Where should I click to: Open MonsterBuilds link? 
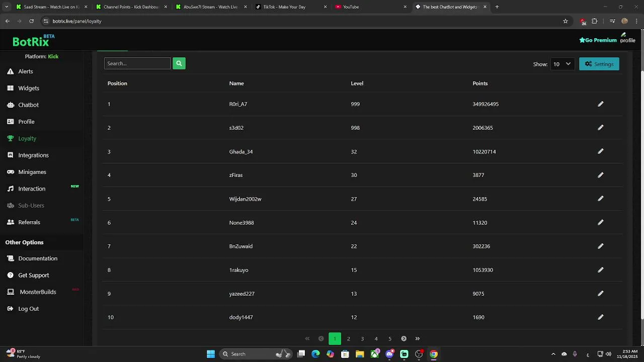(x=38, y=292)
